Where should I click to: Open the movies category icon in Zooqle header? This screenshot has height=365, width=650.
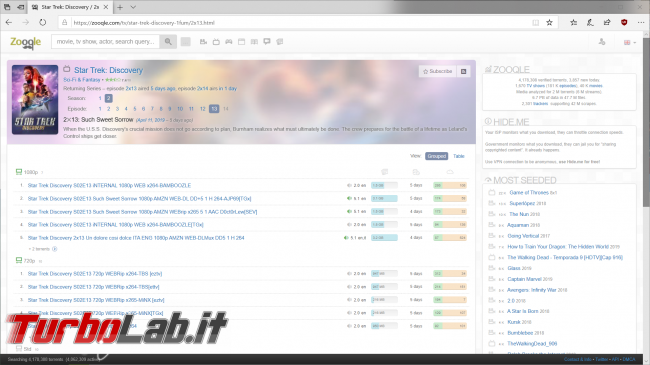click(x=203, y=41)
